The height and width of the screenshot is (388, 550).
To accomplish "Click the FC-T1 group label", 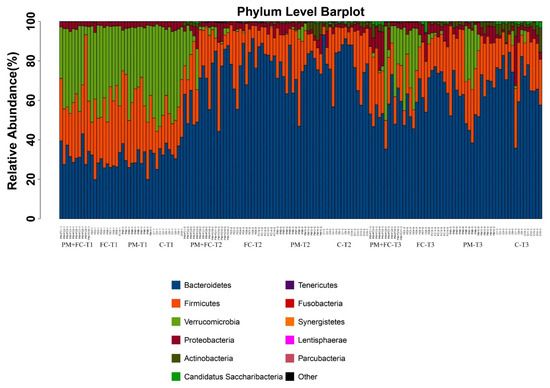I will pos(109,245).
